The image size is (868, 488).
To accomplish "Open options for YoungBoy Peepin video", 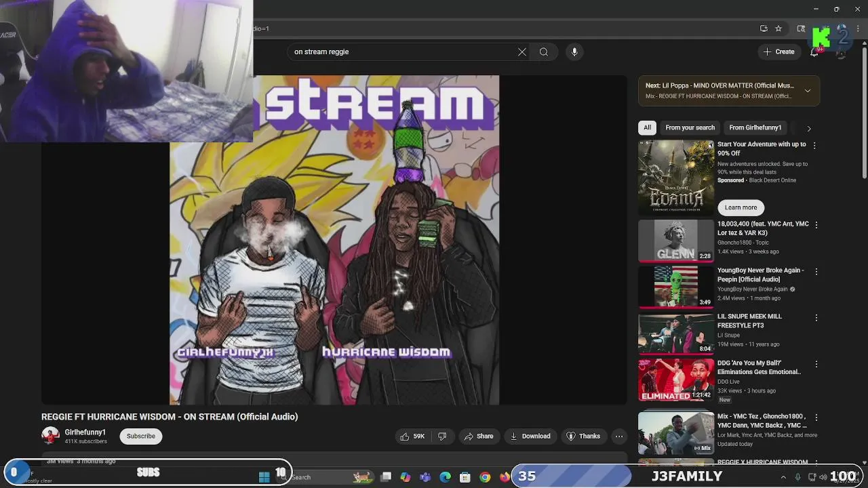I will point(816,272).
